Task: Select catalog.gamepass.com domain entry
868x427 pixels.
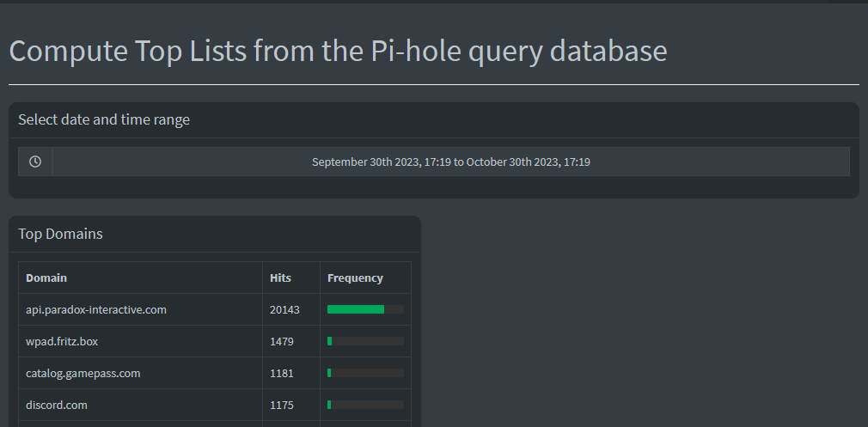Action: pos(83,374)
